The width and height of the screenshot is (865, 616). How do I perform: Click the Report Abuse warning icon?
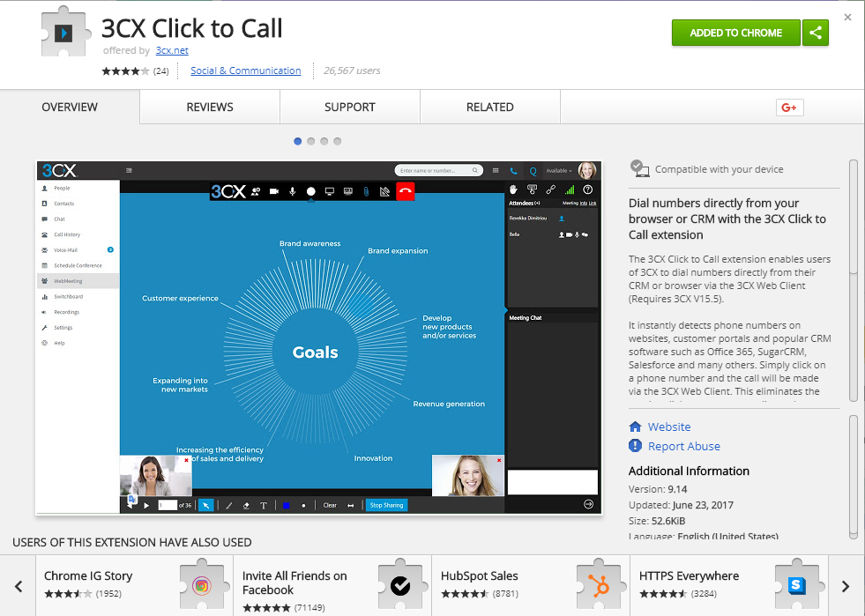tap(635, 446)
